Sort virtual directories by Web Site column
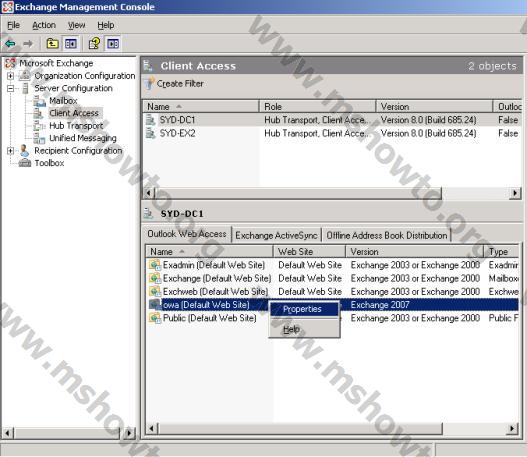This screenshot has width=527, height=457. (x=309, y=252)
